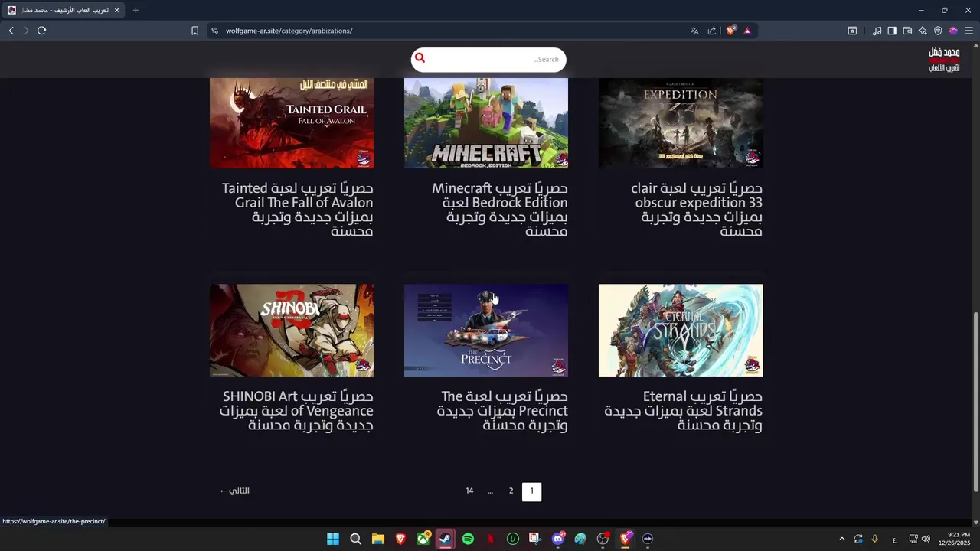
Task: Open the IObit Uninstaller taskbar icon
Action: point(512,539)
